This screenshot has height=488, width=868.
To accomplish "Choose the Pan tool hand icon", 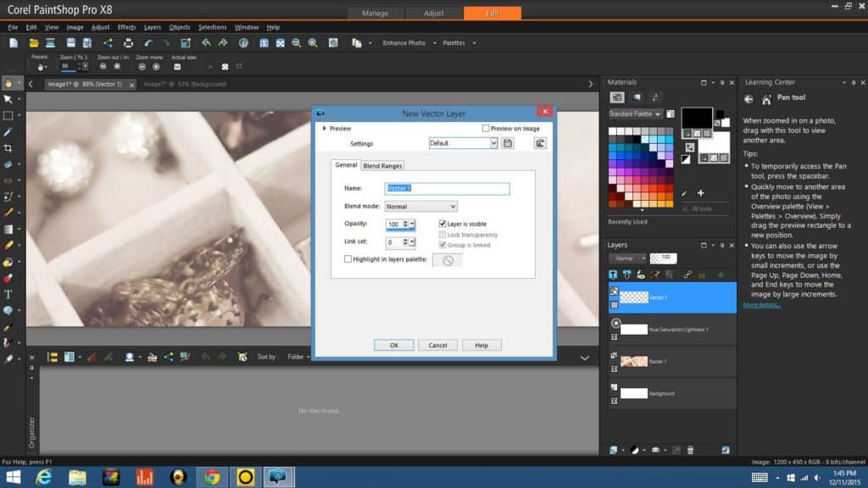I will [x=8, y=83].
